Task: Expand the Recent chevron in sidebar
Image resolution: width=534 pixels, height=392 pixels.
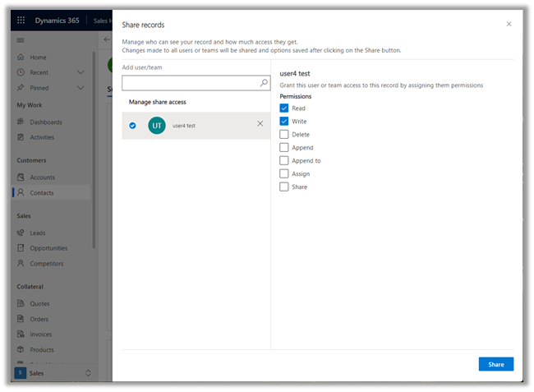Action: 81,72
